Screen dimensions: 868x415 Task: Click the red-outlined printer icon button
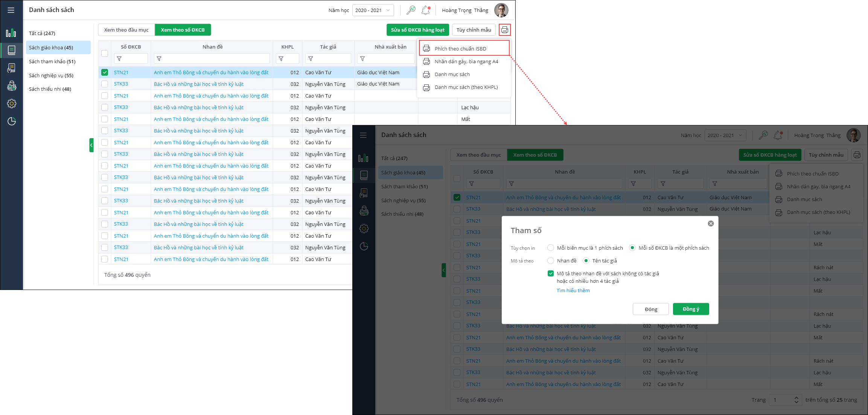[504, 30]
